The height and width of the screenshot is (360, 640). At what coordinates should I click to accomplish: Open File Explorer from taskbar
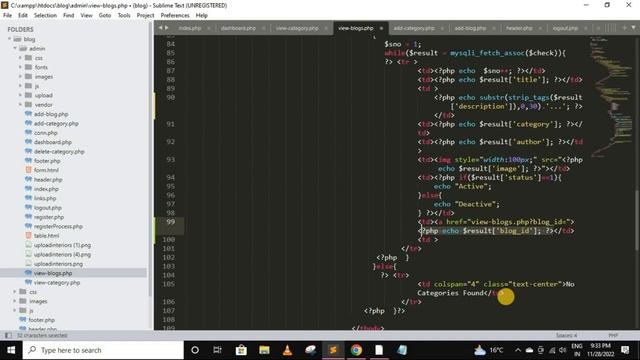(264, 350)
